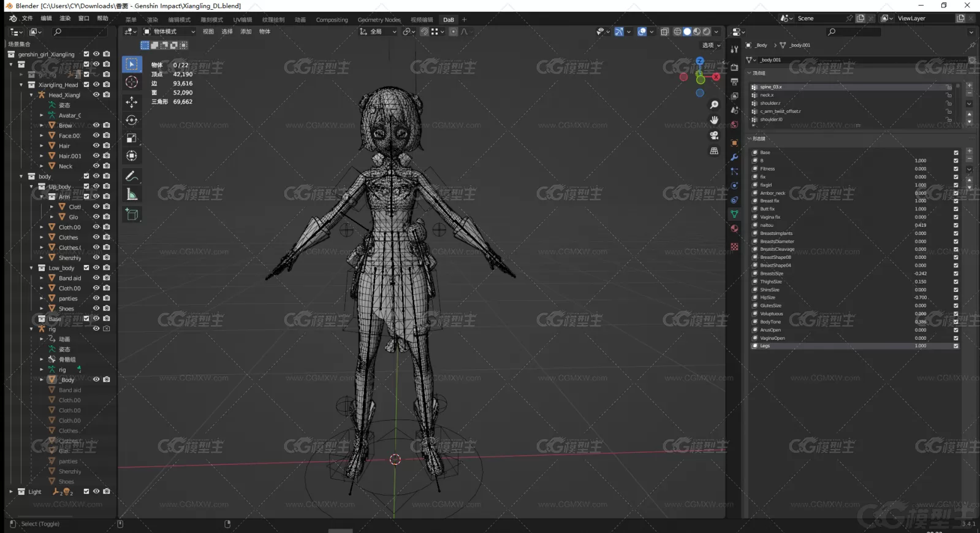Open the Edit menu
The image size is (980, 533).
pyautogui.click(x=46, y=18)
